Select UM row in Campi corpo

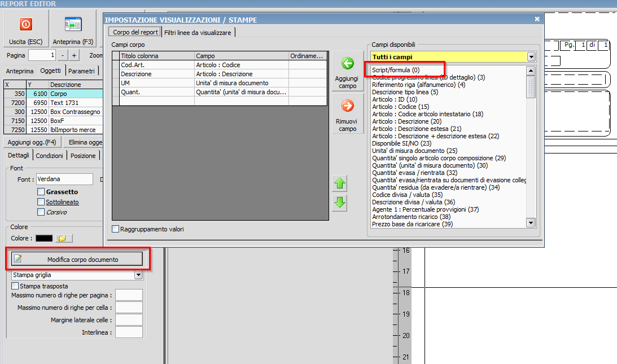(x=220, y=83)
